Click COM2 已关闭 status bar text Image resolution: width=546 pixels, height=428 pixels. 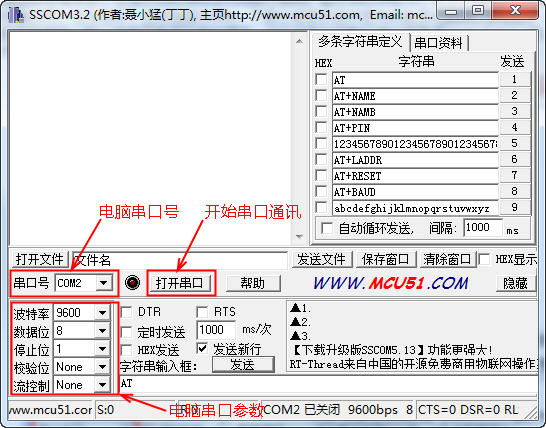click(x=301, y=410)
